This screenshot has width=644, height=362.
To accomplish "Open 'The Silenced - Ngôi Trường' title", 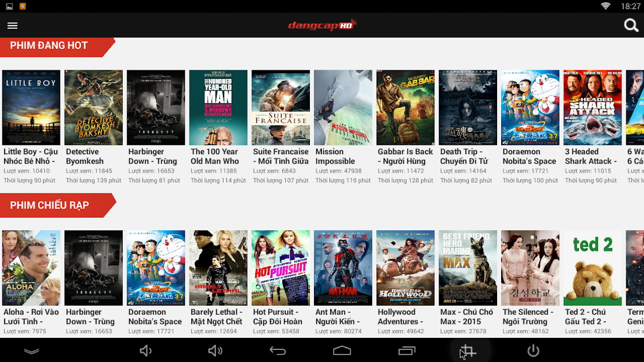I will click(528, 317).
